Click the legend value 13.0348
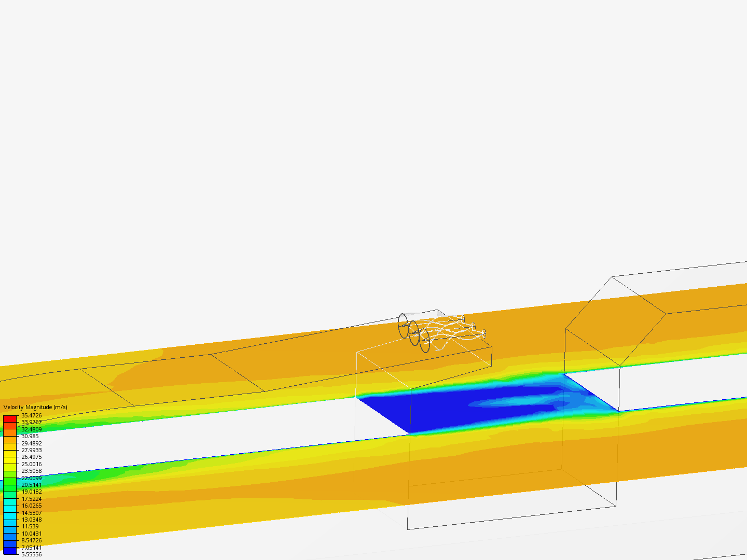This screenshot has height=560, width=747. [x=32, y=520]
